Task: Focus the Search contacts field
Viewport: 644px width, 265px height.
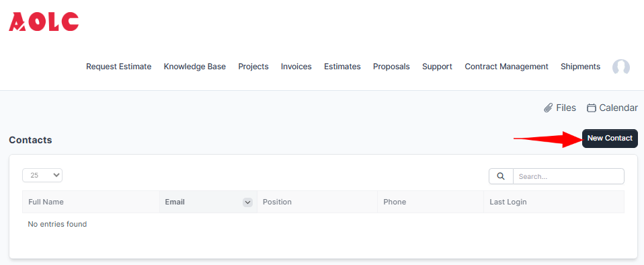Action: pyautogui.click(x=569, y=176)
